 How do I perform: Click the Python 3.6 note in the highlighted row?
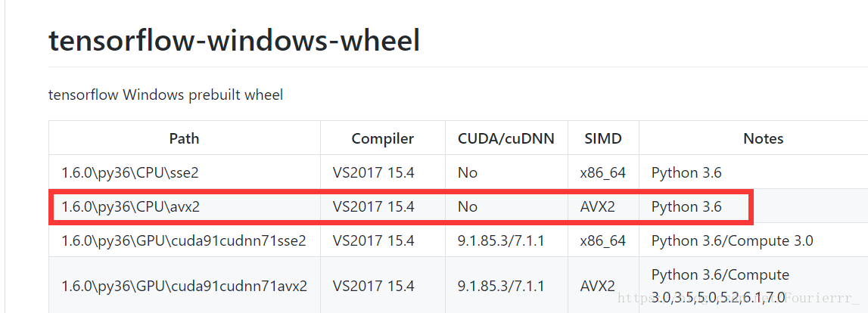(686, 207)
